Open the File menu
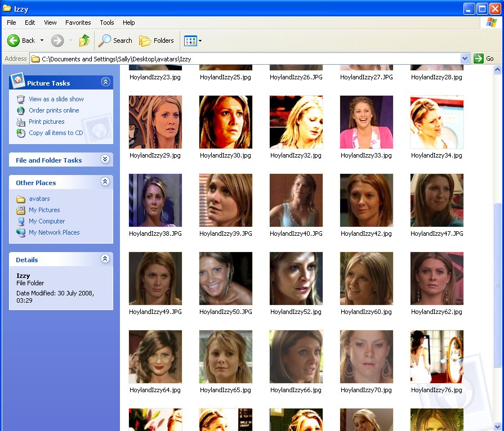This screenshot has width=504, height=431. [x=11, y=23]
